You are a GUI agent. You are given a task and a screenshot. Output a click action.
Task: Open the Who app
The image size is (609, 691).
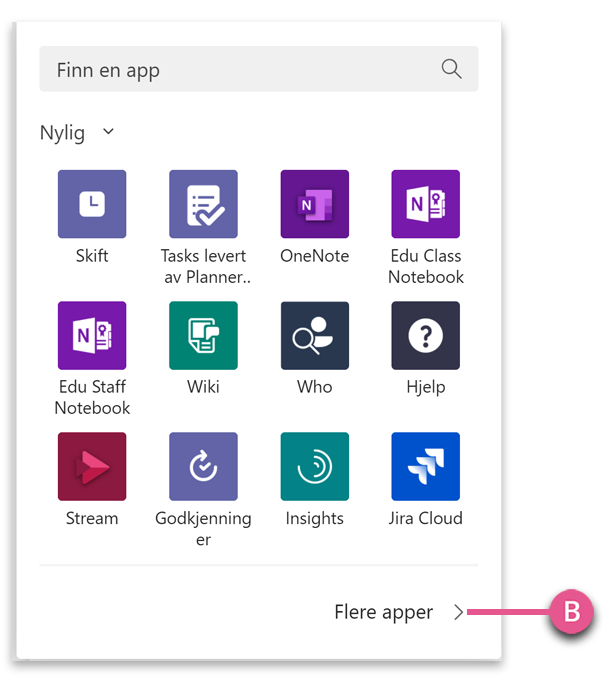click(315, 335)
